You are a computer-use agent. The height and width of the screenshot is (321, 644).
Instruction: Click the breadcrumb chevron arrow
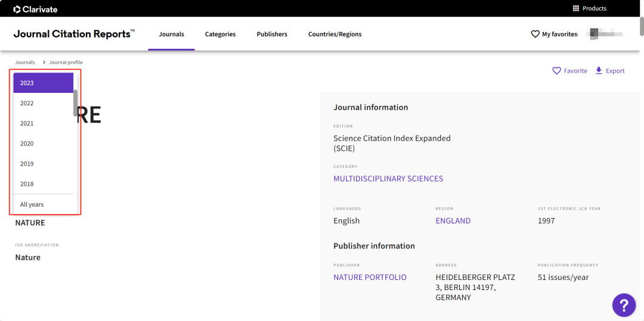tap(44, 63)
